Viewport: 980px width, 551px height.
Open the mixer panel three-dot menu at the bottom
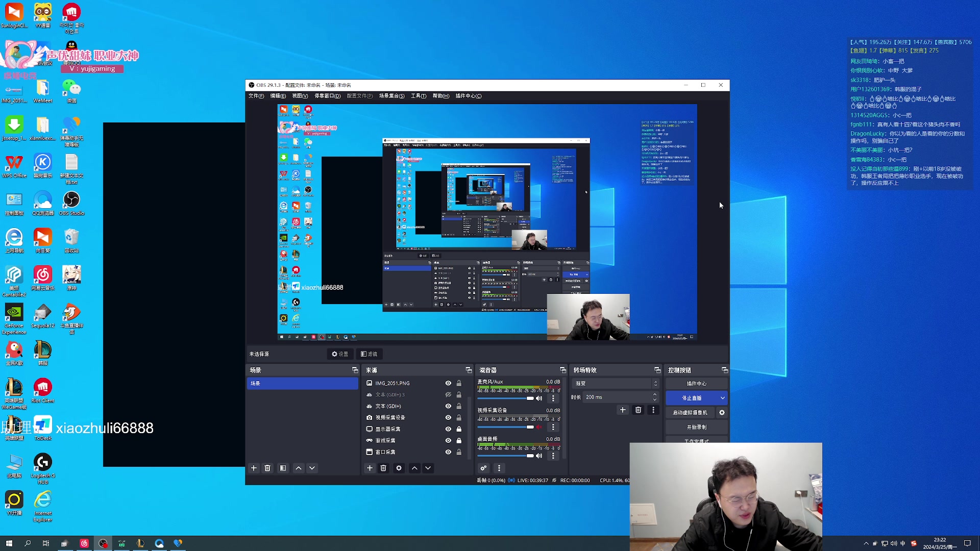[499, 468]
